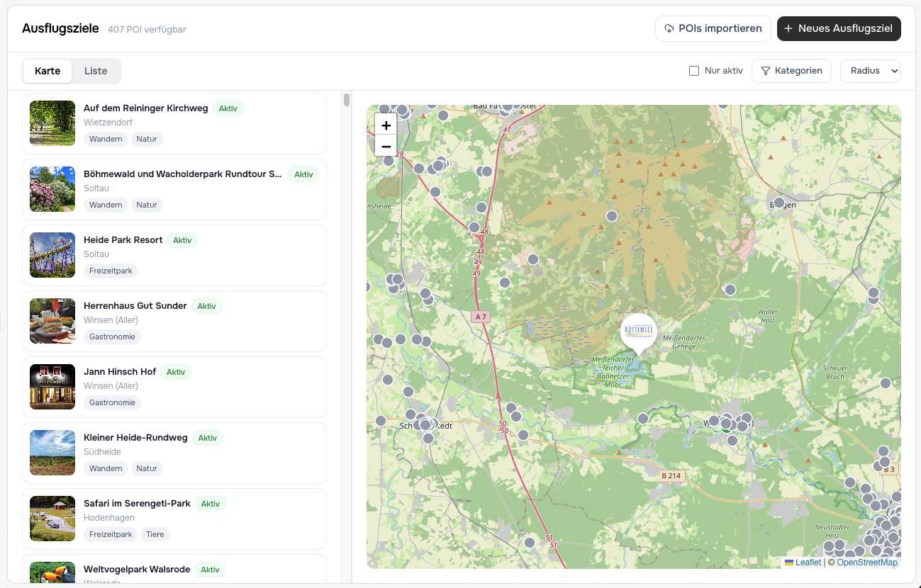Click the Natur tag on Böhmewald und Wacholderpark
The width and height of the screenshot is (921, 588).
click(147, 205)
